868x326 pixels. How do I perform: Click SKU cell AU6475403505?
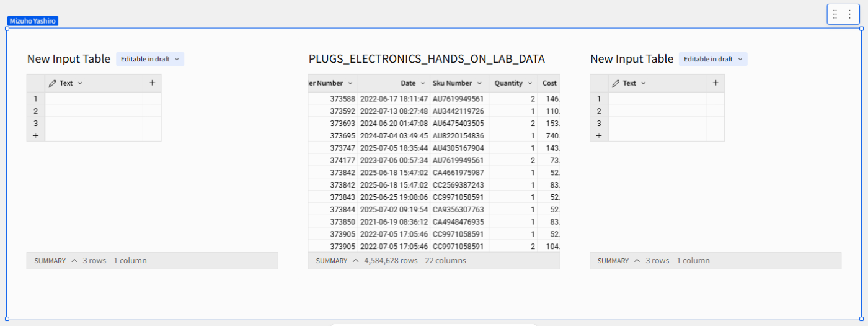coord(458,124)
